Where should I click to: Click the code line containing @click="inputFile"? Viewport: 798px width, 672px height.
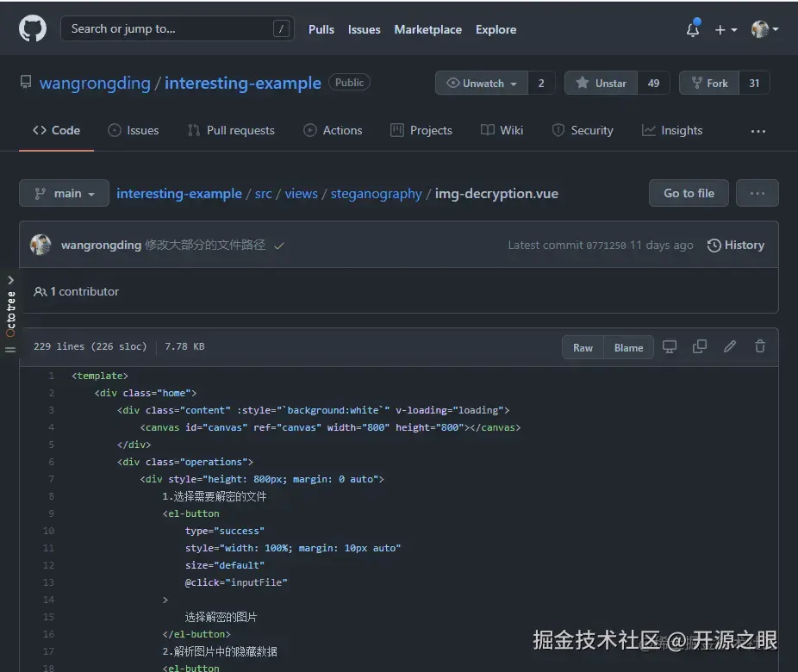(x=236, y=582)
